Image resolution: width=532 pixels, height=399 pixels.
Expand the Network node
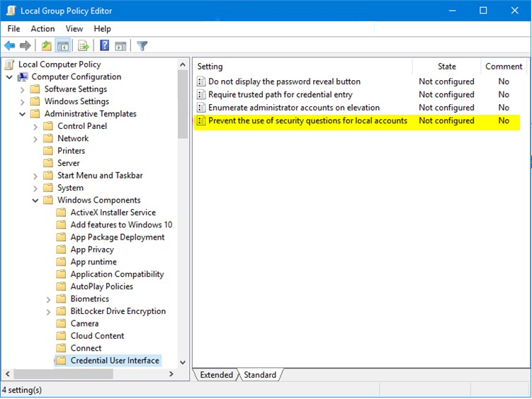tap(35, 139)
